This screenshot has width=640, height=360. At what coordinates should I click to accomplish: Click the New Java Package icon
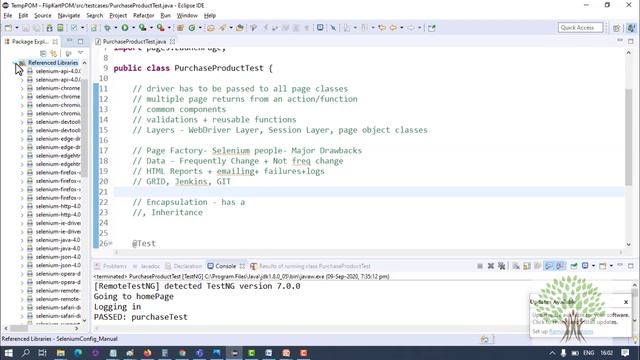pyautogui.click(x=180, y=28)
